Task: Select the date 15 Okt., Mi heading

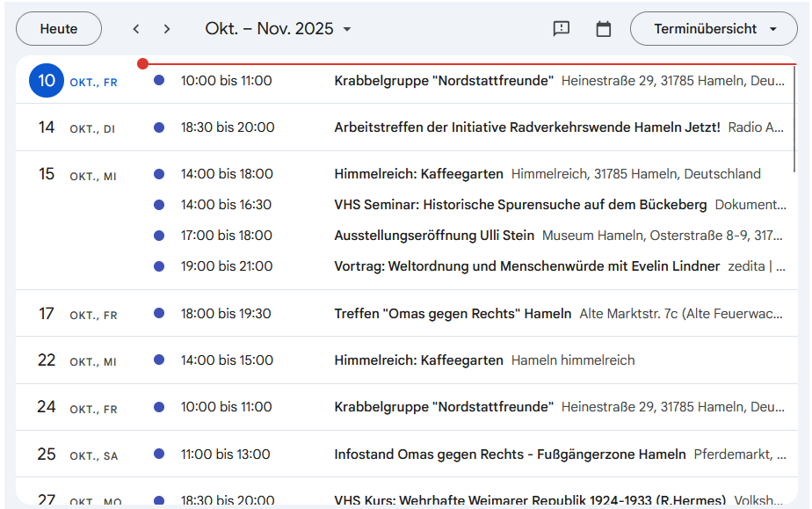Action: tap(47, 174)
